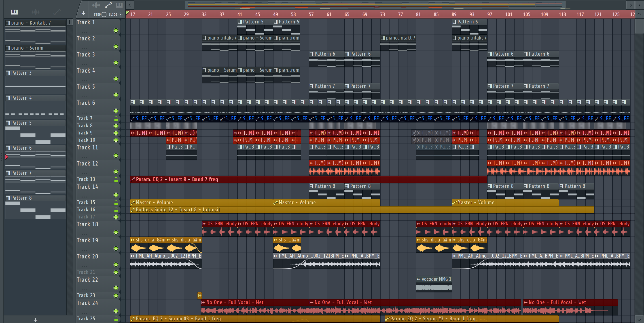
Task: Open clip menu of first shs_dr G#m clip
Action: pos(133,240)
